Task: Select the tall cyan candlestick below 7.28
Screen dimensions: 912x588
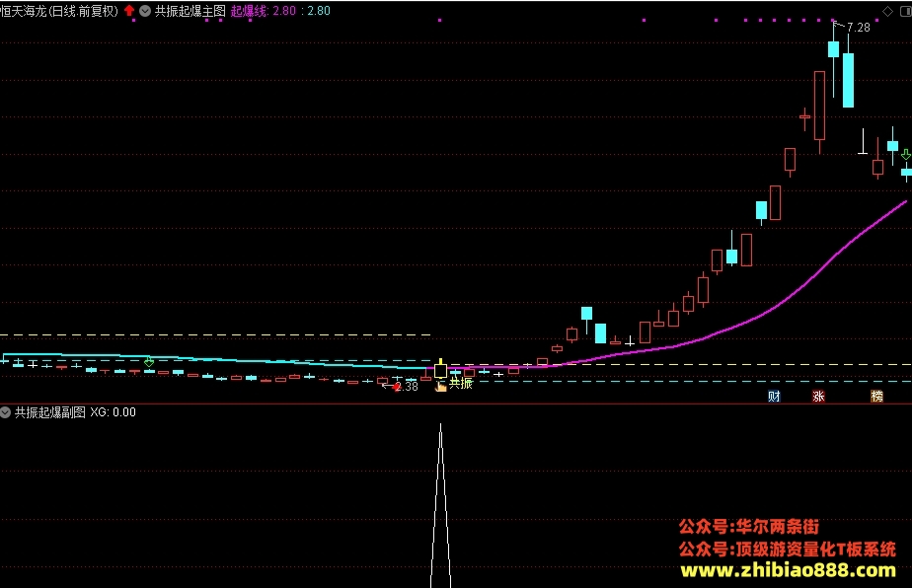Action: coord(849,80)
